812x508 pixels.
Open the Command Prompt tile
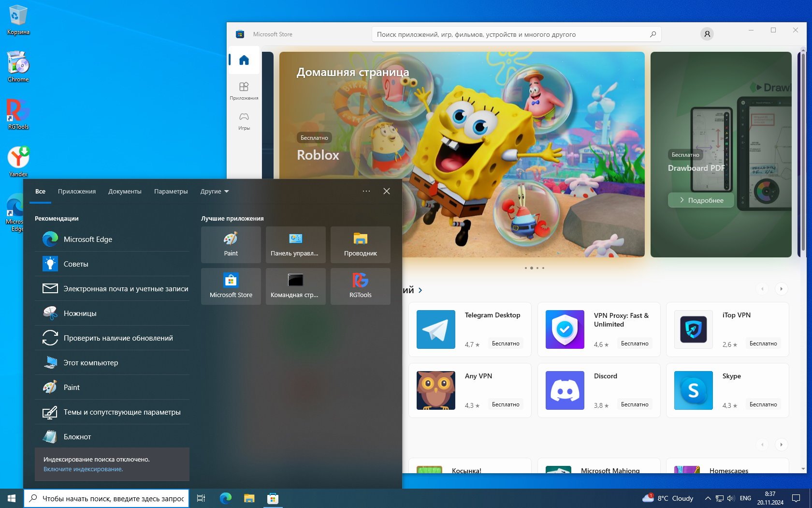(x=295, y=286)
